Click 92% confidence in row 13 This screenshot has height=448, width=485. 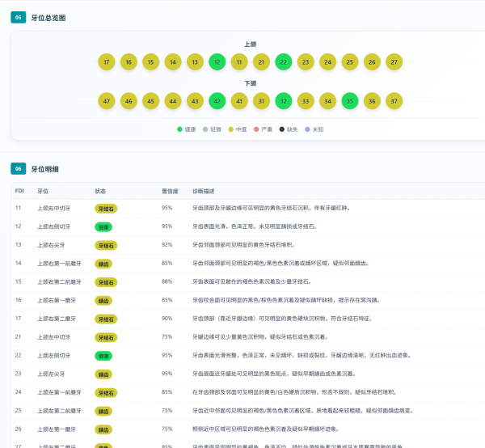click(167, 245)
